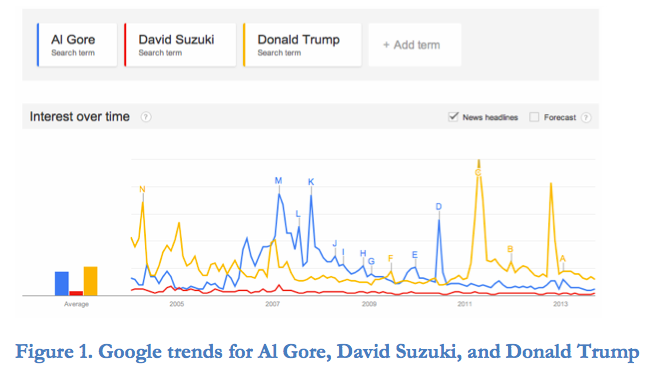Click headline marker F on the chart
Screen dimensions: 649x369
coord(390,259)
